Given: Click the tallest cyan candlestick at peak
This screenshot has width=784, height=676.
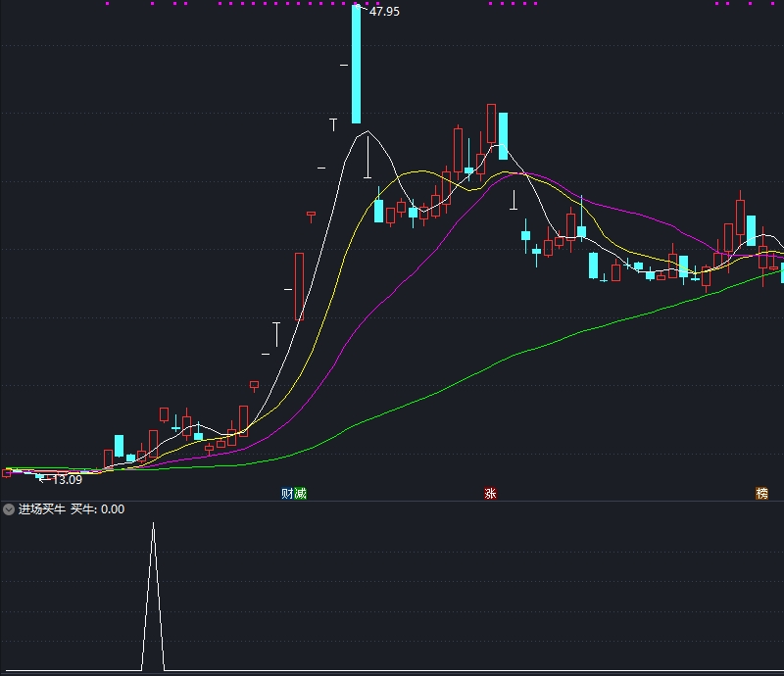Looking at the screenshot, I should click(356, 64).
